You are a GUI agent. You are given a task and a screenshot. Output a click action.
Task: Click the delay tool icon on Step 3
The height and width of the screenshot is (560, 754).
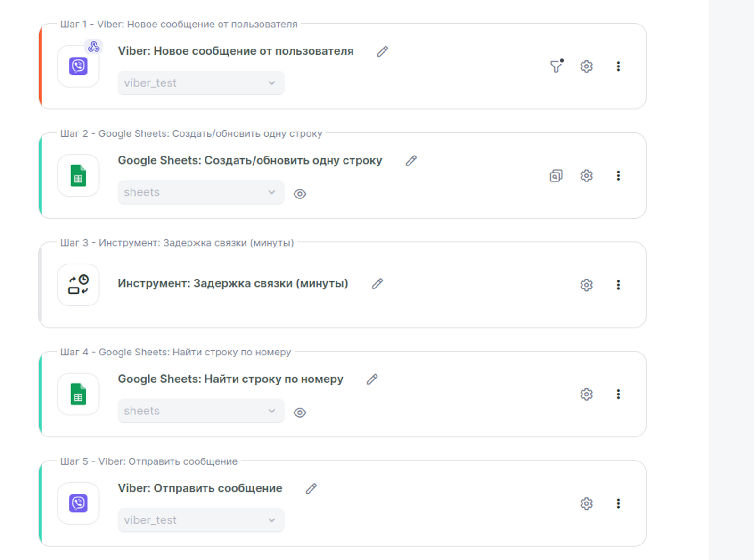click(x=78, y=285)
